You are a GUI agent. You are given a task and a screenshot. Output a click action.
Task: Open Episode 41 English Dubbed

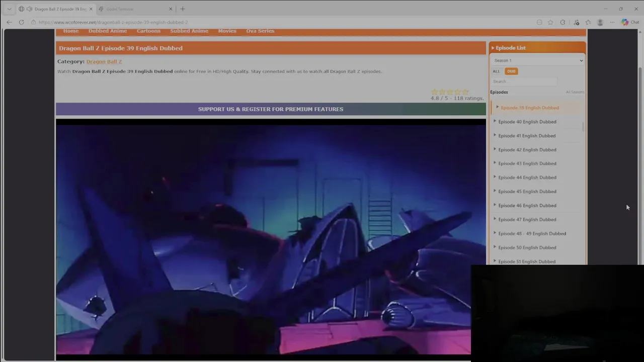[x=527, y=136]
